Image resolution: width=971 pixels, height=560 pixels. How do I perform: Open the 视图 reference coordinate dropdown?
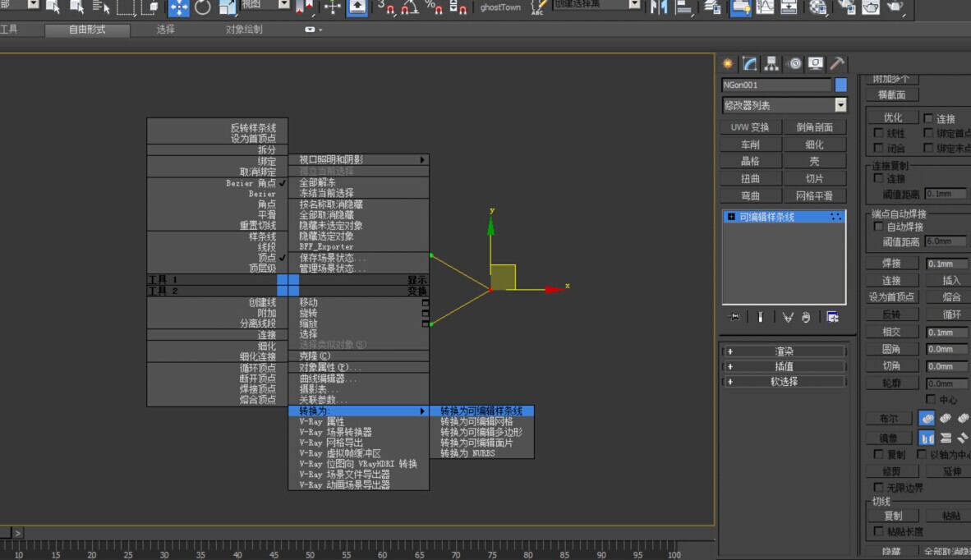tap(265, 5)
